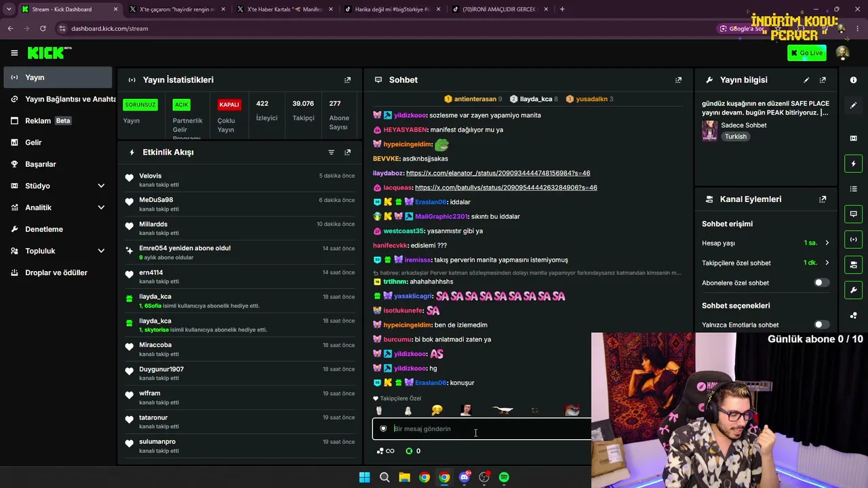Open Başarılar sidebar item
Viewport: 868px width, 488px height.
[58, 164]
